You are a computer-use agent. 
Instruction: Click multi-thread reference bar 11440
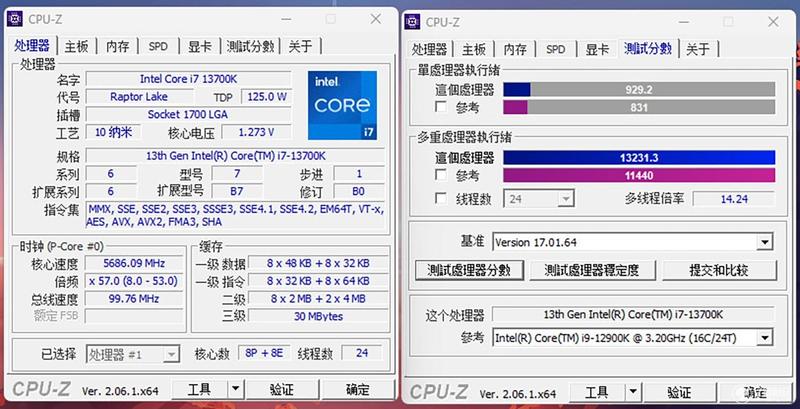(639, 175)
